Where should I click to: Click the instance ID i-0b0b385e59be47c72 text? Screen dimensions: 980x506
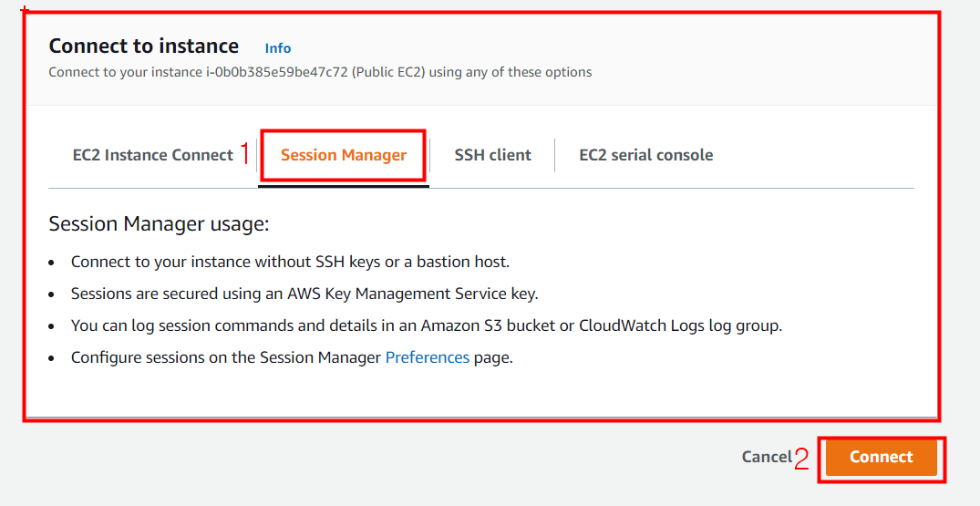(x=277, y=72)
